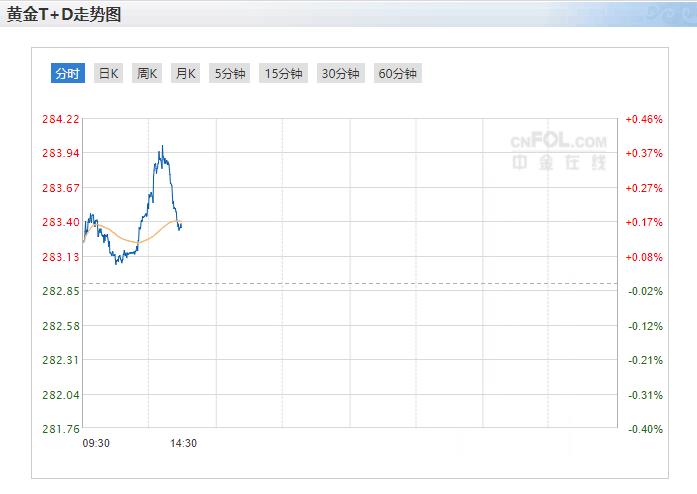Click the CNFOL.COM watermark logo
697x494 pixels.
click(558, 150)
